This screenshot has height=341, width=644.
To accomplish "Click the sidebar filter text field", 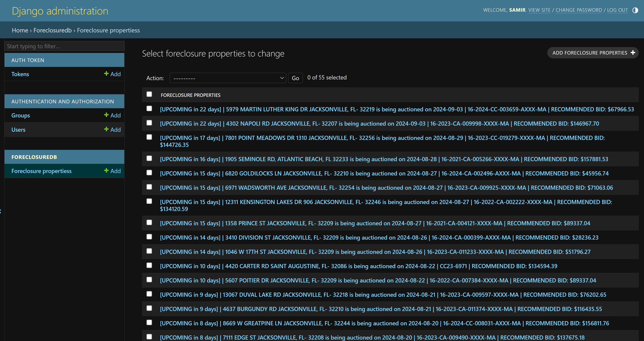I will [x=64, y=46].
